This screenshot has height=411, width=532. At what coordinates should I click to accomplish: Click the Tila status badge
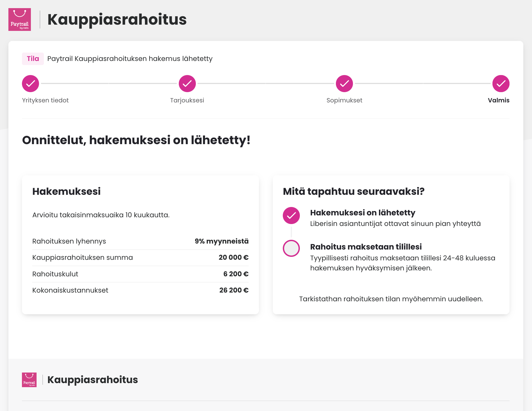(33, 59)
